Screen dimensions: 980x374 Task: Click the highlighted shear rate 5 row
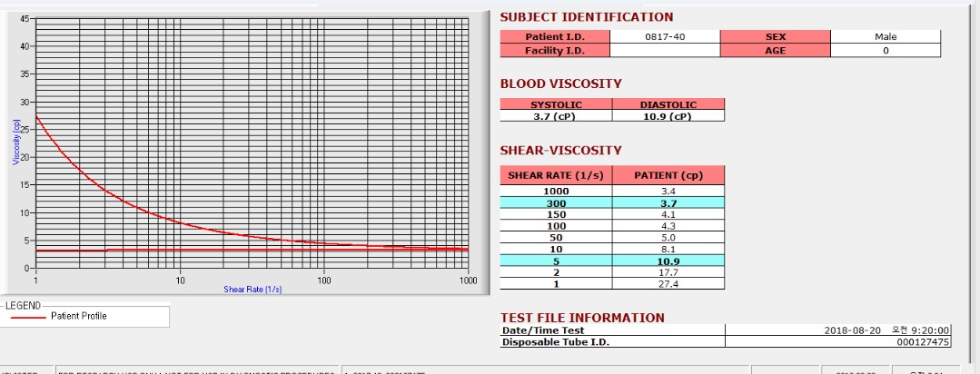[612, 261]
